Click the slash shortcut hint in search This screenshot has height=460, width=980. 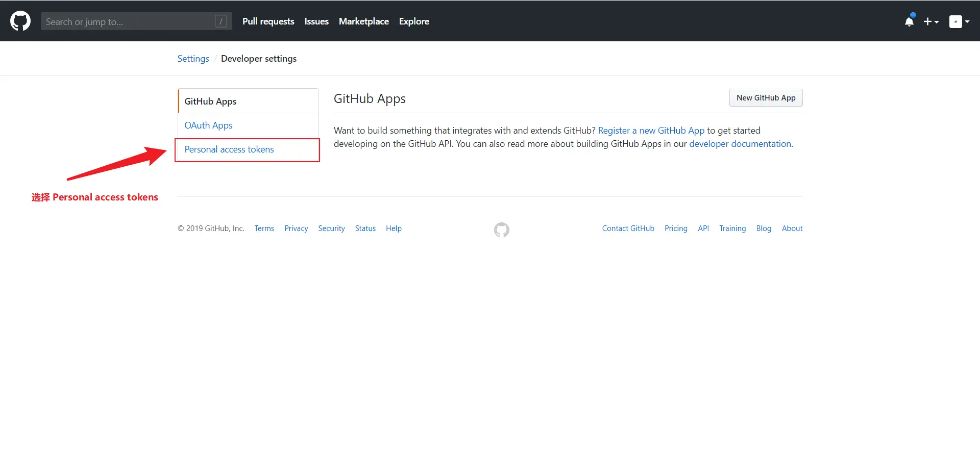click(221, 21)
